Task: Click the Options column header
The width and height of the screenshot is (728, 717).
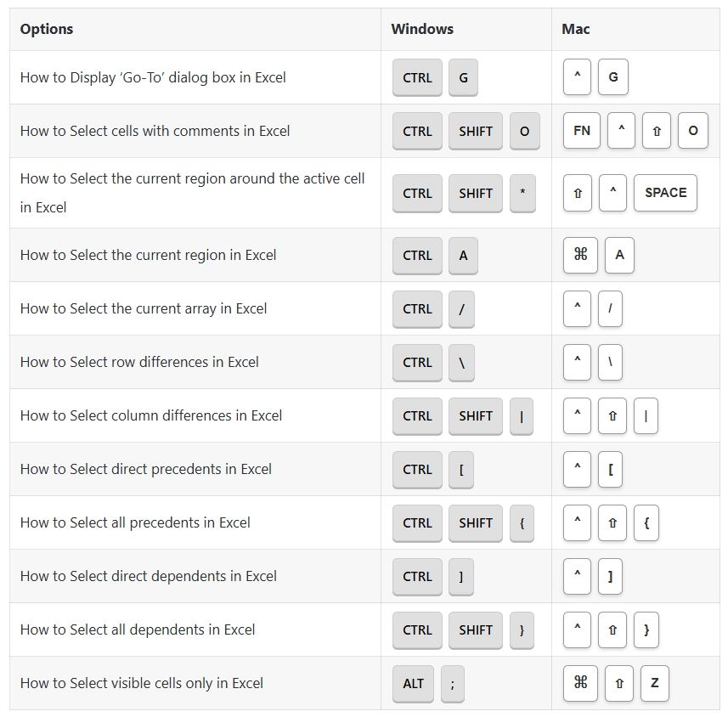Action: click(47, 29)
